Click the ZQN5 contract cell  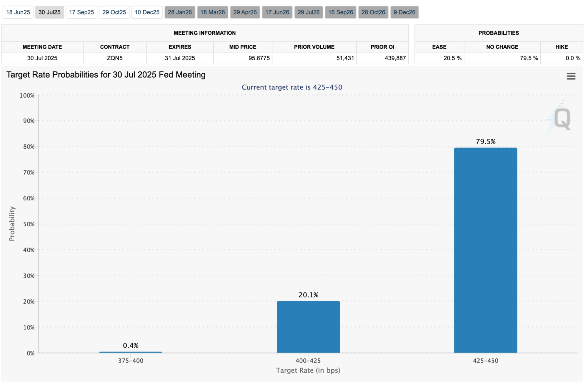tap(115, 58)
